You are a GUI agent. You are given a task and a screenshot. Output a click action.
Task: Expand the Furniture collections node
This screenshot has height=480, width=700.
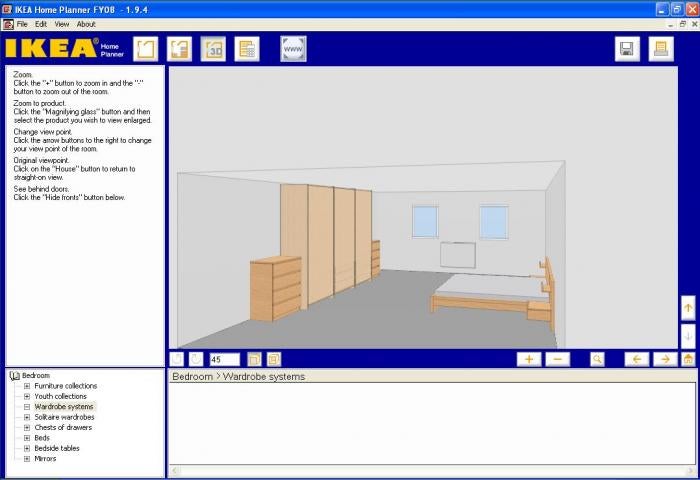27,386
